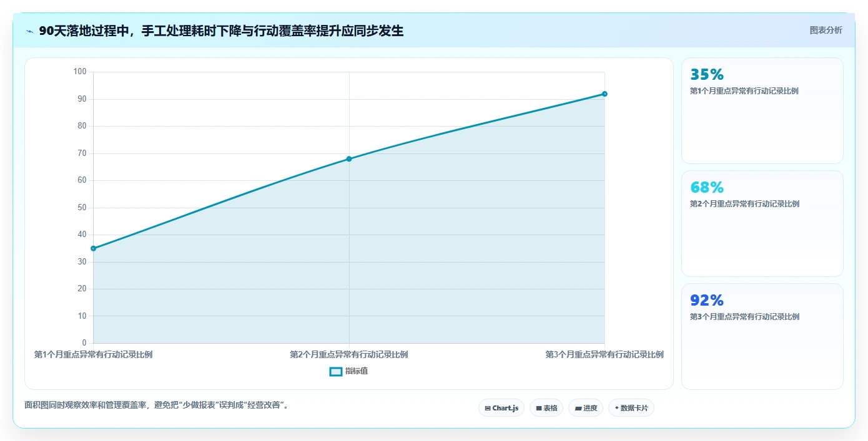Click the 35% card value
The width and height of the screenshot is (868, 441).
707,75
